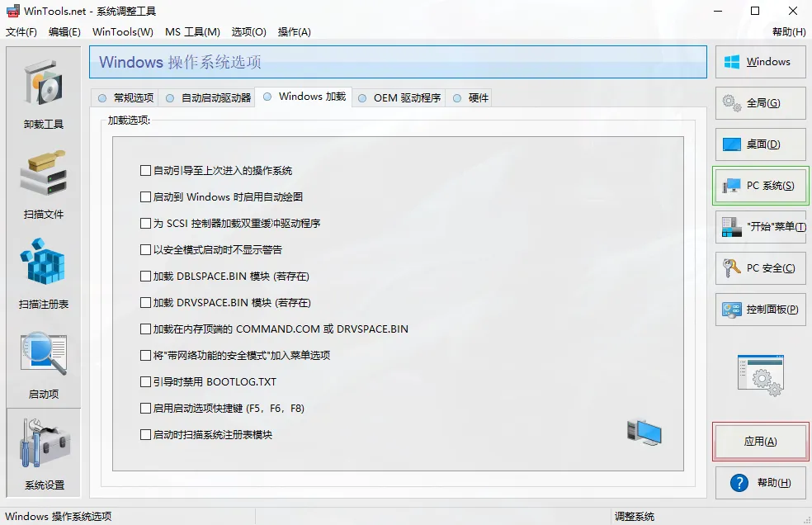Select the Windows 加载 tab
812x525 pixels.
[x=304, y=97]
